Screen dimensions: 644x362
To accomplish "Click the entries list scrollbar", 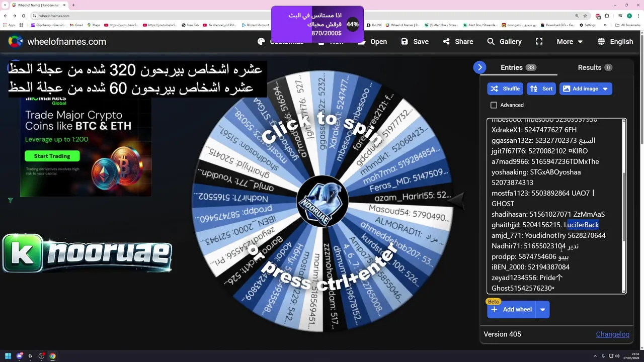I will pyautogui.click(x=624, y=206).
